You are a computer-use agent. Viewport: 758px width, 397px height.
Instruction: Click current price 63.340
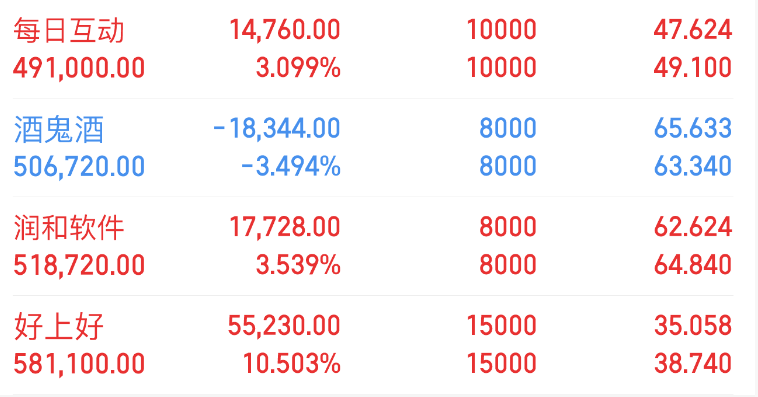(x=693, y=166)
